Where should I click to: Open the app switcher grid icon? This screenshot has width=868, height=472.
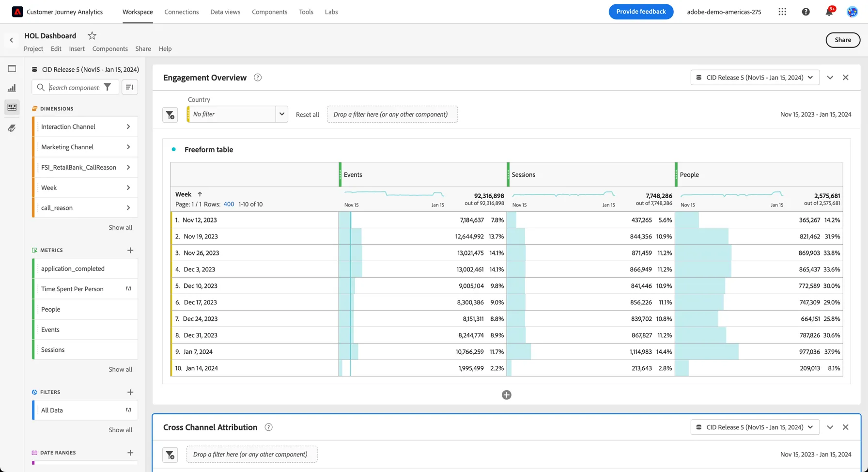click(x=782, y=12)
